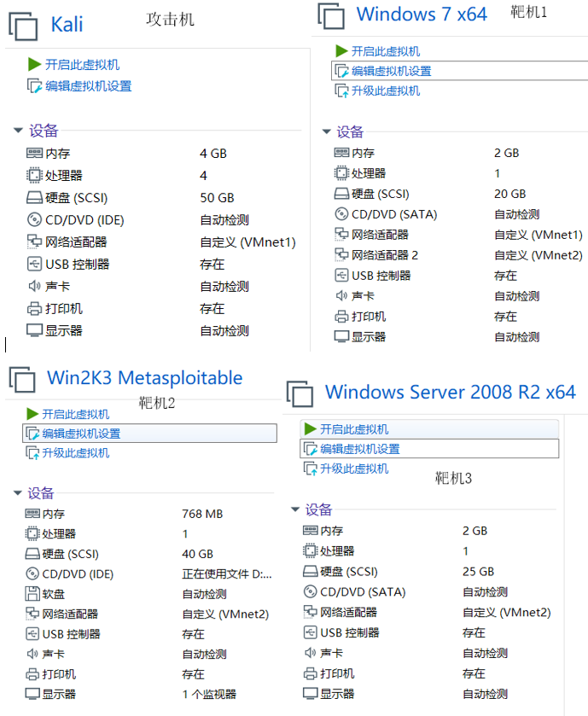Click Win2K3's 40 GB disk value
Viewport: 588px width, 716px height.
pyautogui.click(x=197, y=554)
